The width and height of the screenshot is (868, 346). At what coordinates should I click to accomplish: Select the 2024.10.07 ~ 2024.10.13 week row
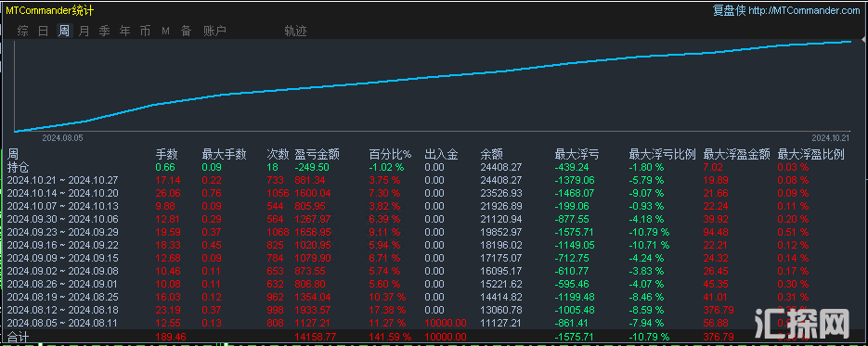[434, 206]
